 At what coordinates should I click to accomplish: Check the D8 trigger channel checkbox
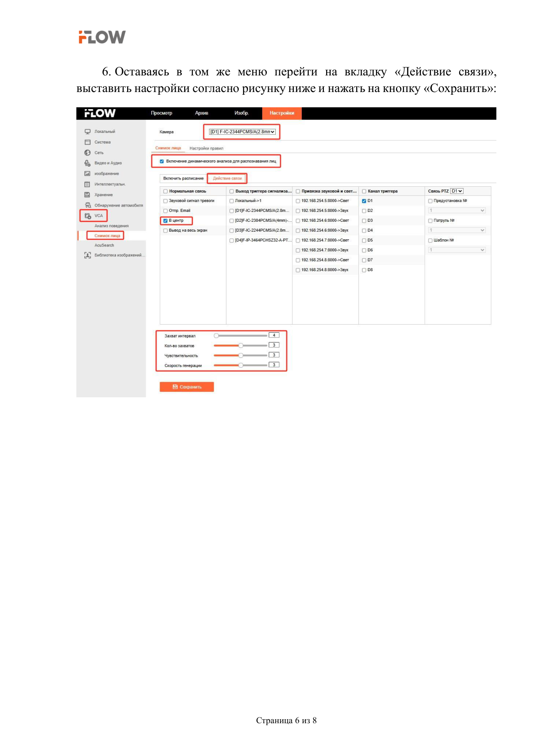pyautogui.click(x=364, y=270)
